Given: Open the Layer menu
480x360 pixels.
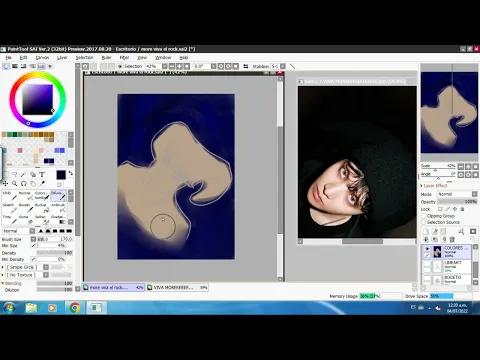Looking at the screenshot, I should pos(62,58).
